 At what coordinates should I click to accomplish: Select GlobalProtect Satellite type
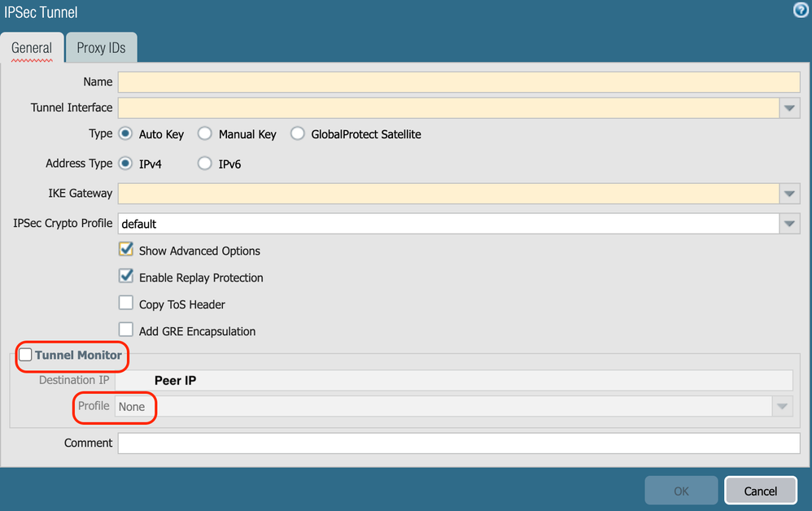[x=298, y=134]
